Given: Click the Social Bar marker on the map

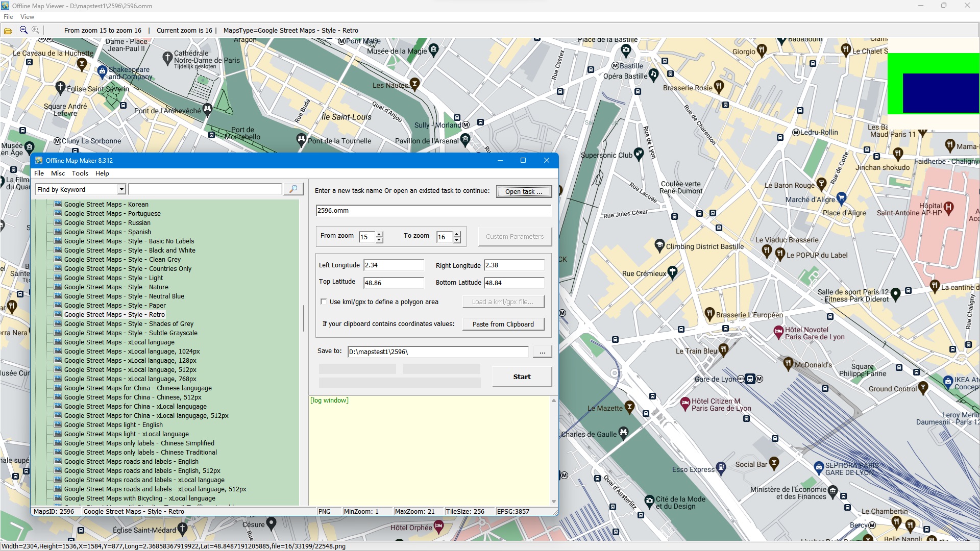Looking at the screenshot, I should (774, 463).
